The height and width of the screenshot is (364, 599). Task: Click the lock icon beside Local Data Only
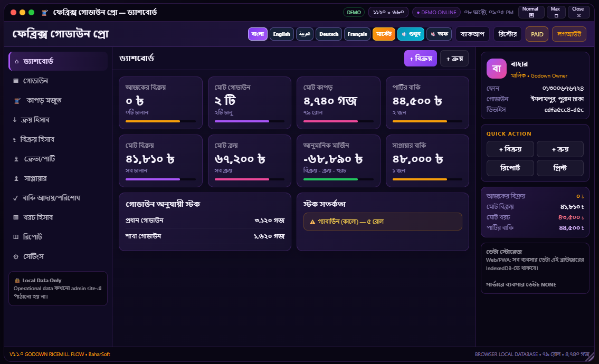17,280
